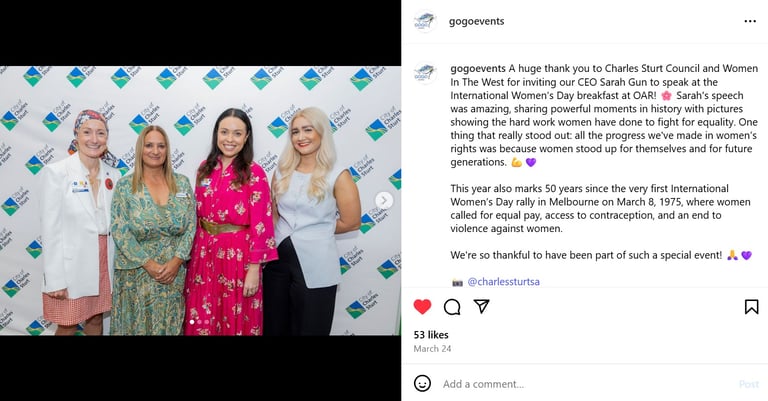The width and height of the screenshot is (768, 401).
Task: Open more options three-dot menu
Action: click(x=750, y=21)
